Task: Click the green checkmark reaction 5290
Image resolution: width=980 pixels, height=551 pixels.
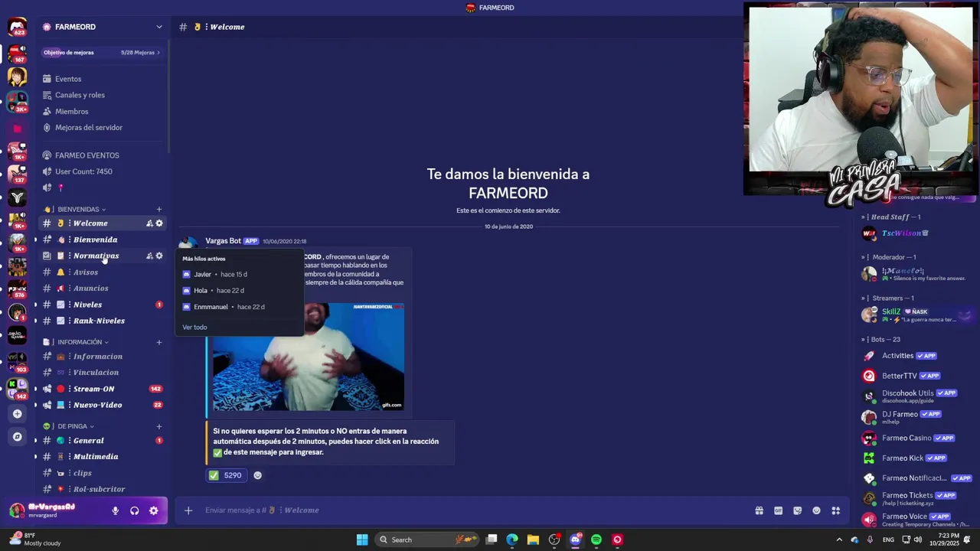Action: [x=227, y=475]
